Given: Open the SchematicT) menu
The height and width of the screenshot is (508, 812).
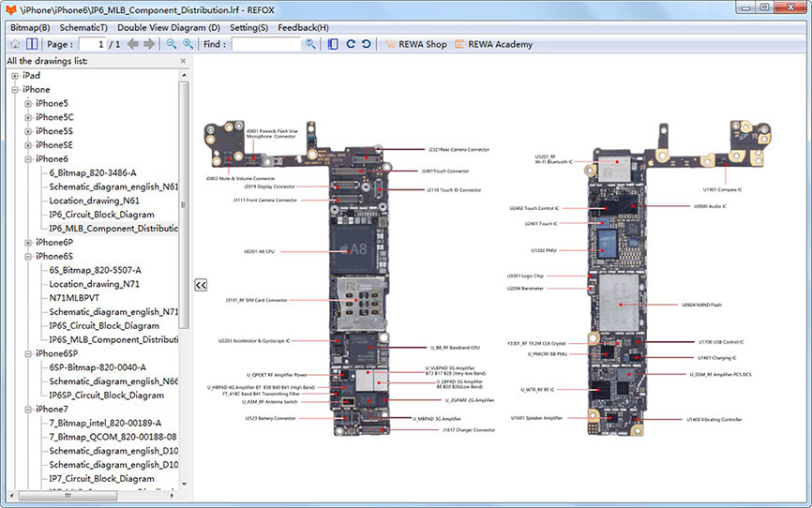Looking at the screenshot, I should click(83, 27).
